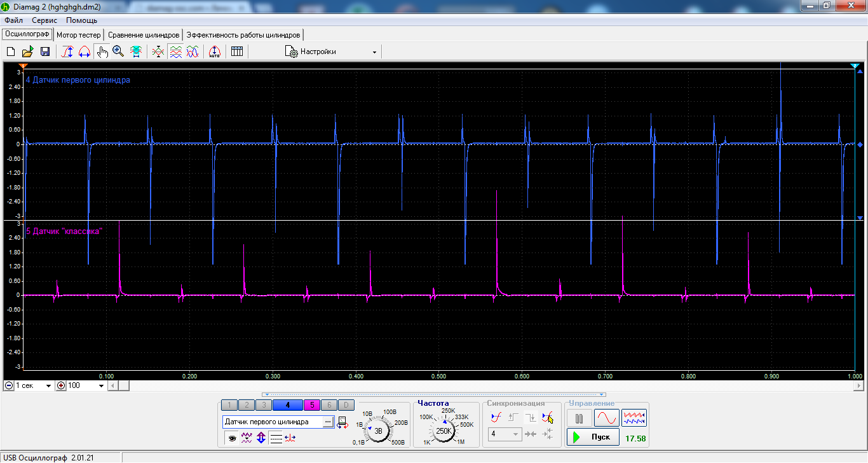868x463 pixels.
Task: Click the red-blue pulse marker icon
Action: click(290, 438)
